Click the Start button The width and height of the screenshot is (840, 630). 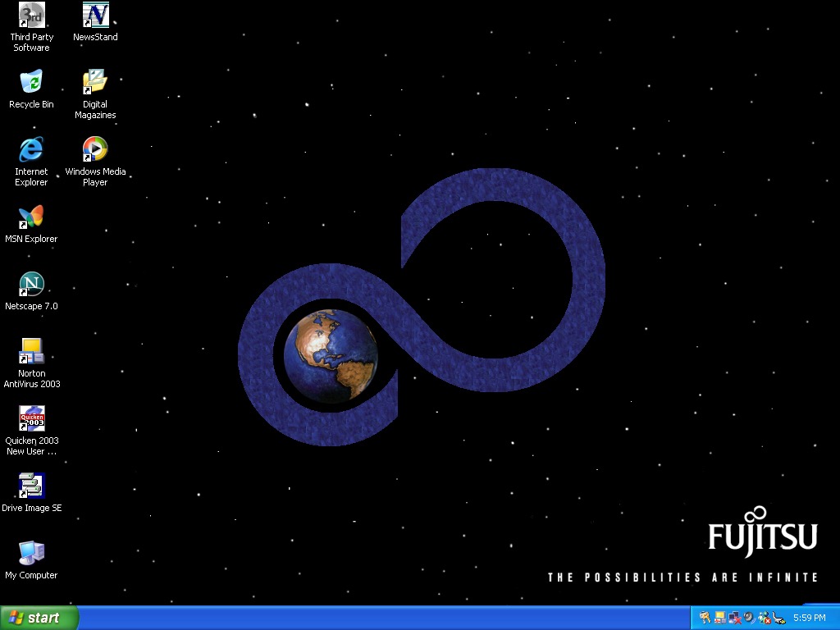tap(39, 618)
